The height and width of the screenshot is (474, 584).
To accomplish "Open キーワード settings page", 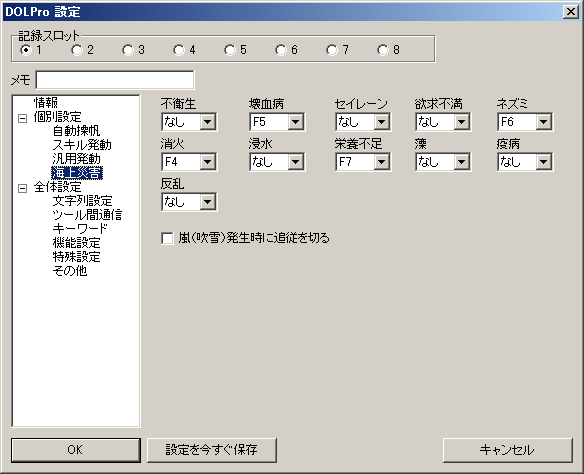I will tap(80, 229).
